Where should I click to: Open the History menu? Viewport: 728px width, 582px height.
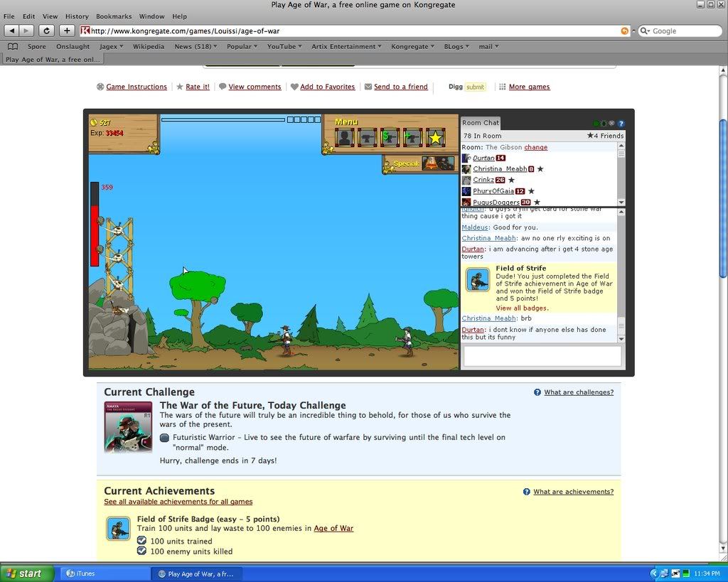pos(77,16)
